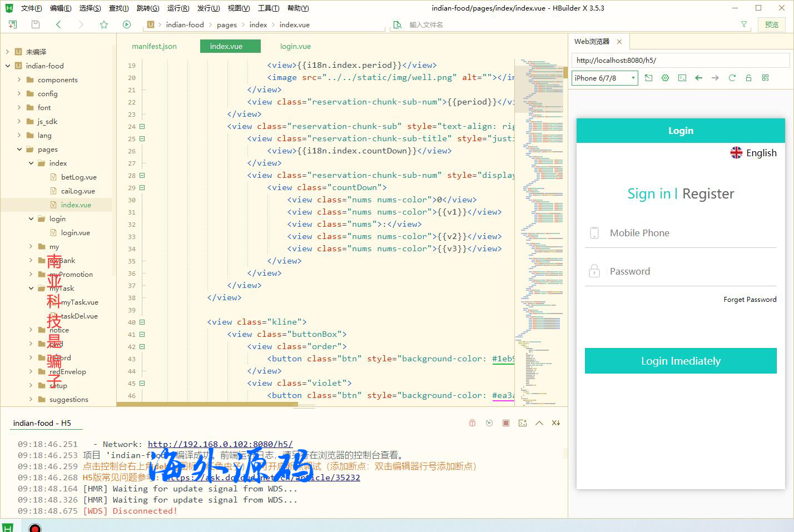Viewport: 794px width, 532px height.
Task: Toggle code fold at line 24
Action: 142,127
